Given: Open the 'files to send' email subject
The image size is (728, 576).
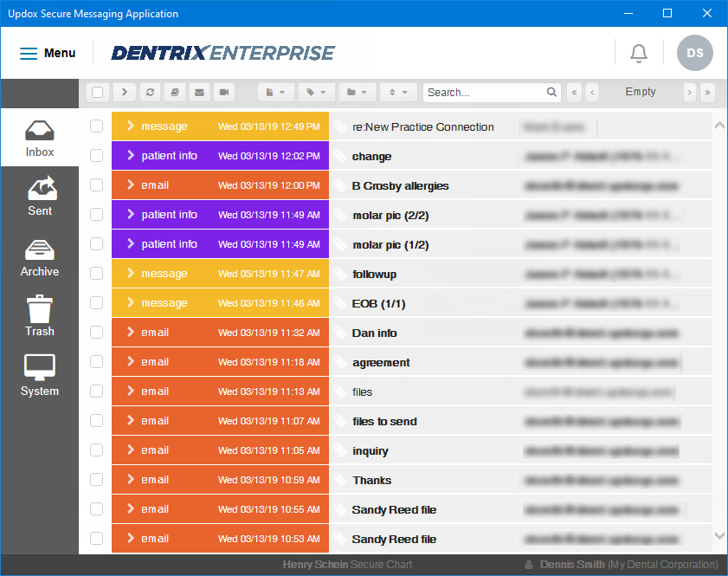Looking at the screenshot, I should pos(384,421).
